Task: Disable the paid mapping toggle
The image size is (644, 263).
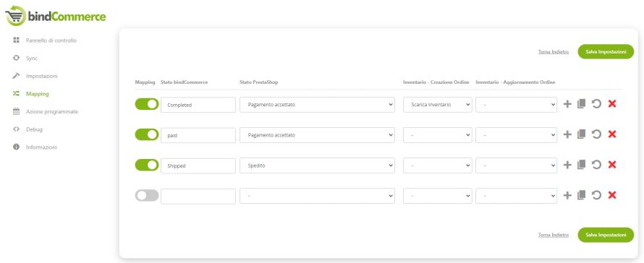Action: coord(147,134)
